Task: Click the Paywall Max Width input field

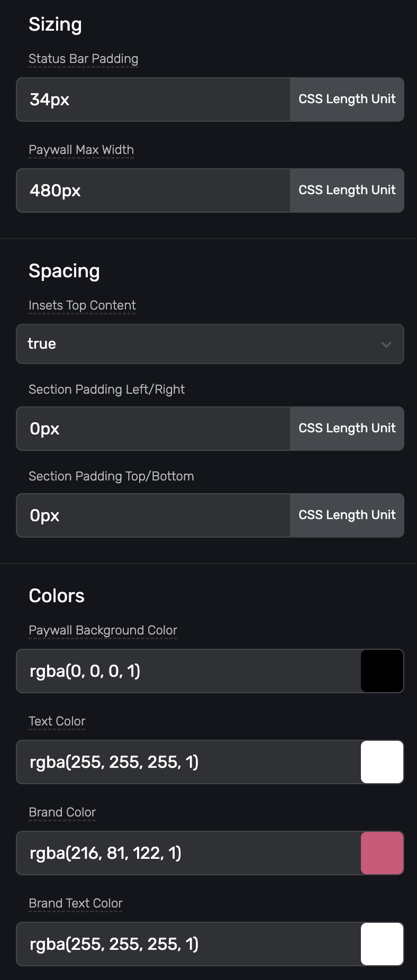Action: (x=153, y=190)
